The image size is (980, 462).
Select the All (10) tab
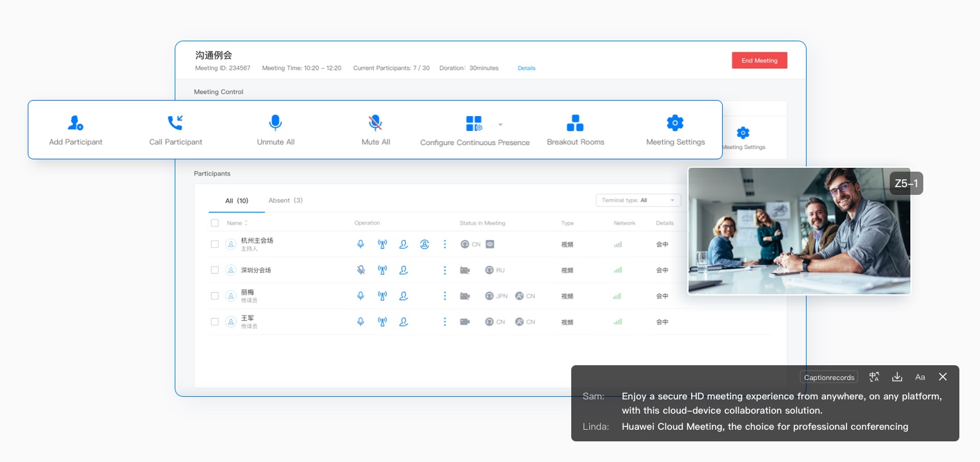(x=237, y=201)
